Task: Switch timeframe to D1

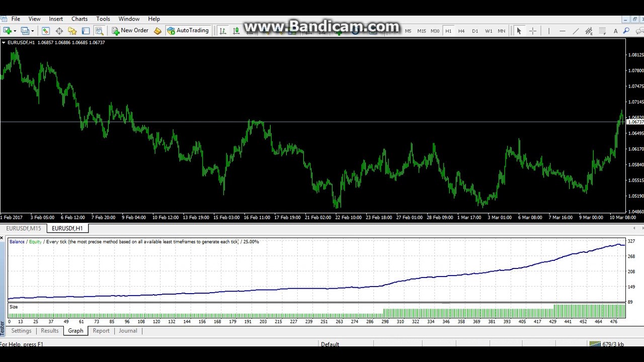Action: click(475, 31)
